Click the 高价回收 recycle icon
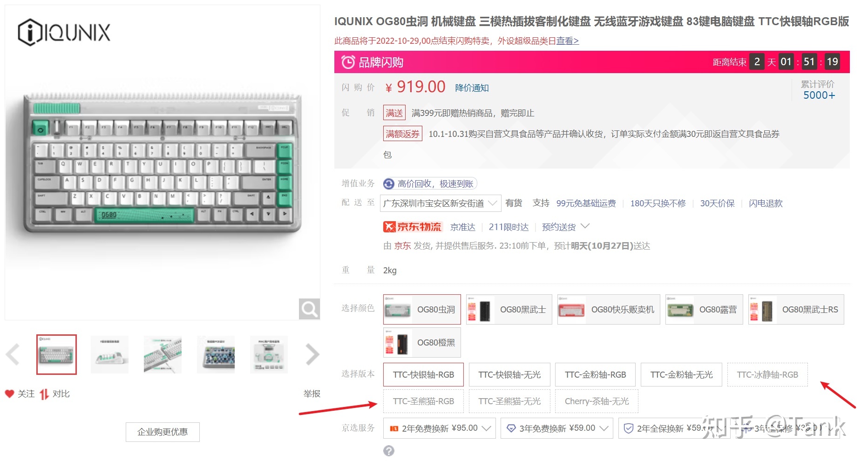 pos(389,184)
